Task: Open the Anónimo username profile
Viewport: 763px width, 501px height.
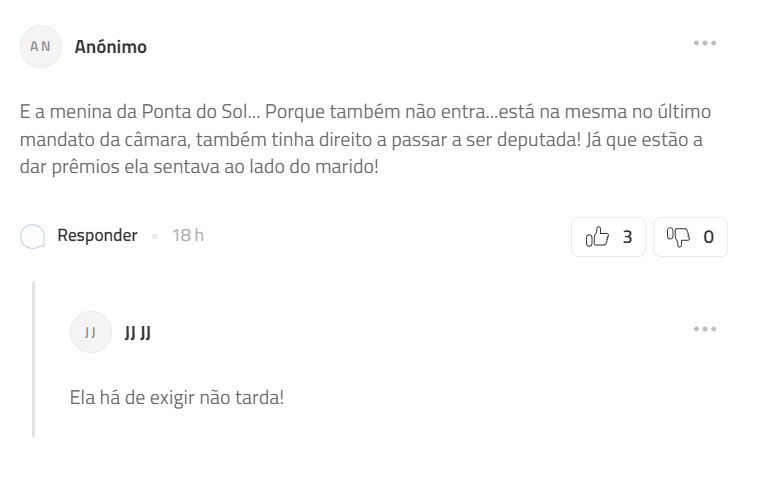Action: pos(110,47)
